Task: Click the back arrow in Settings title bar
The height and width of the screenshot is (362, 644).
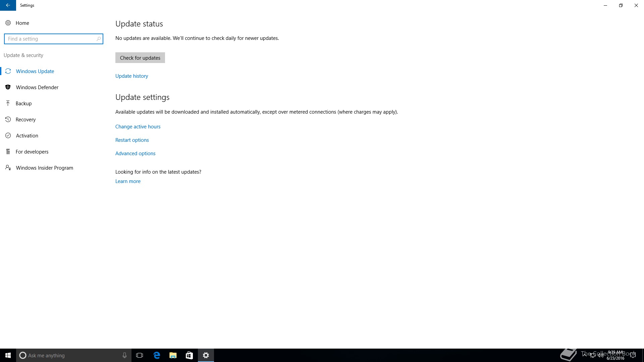Action: [8, 5]
